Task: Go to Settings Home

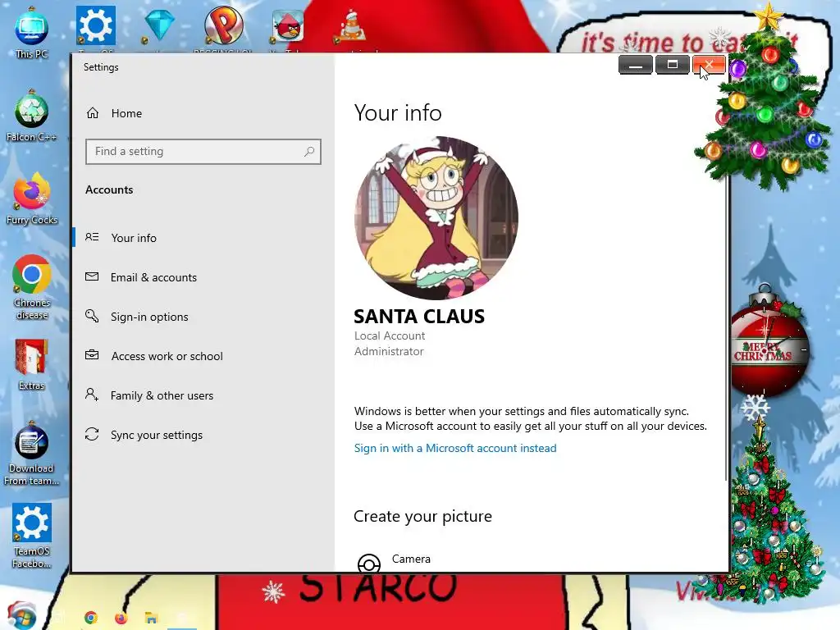Action: [115, 113]
